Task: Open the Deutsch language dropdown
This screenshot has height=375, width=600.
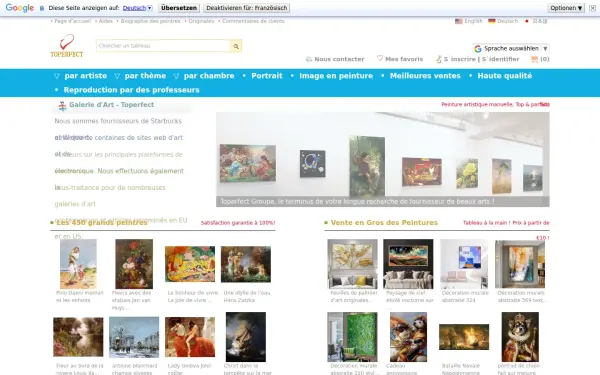Action: (137, 8)
